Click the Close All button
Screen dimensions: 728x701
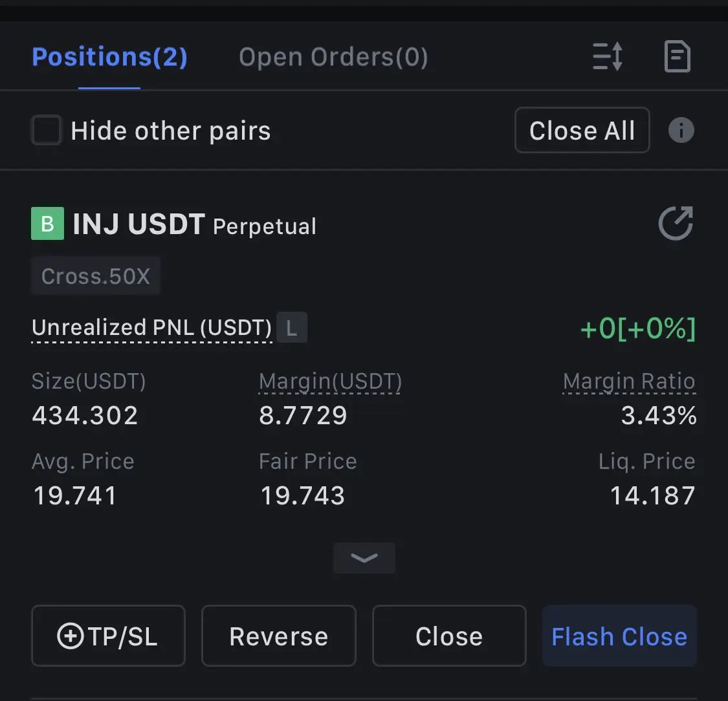click(x=582, y=130)
